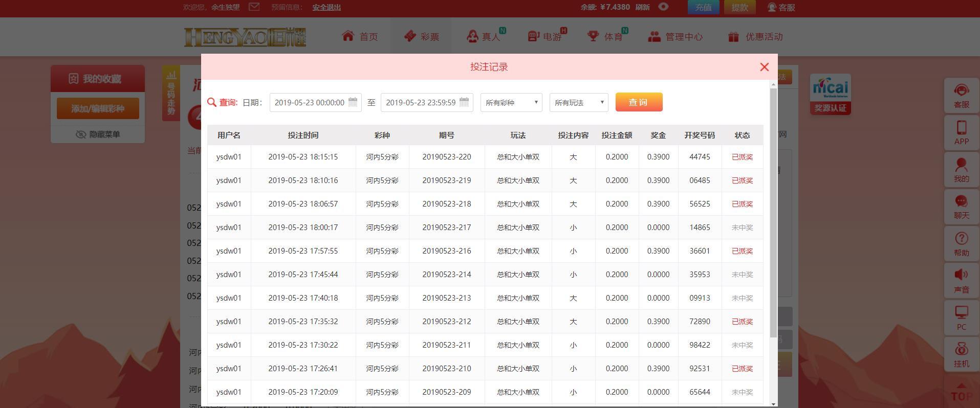Select period number 20190523-219

point(447,180)
